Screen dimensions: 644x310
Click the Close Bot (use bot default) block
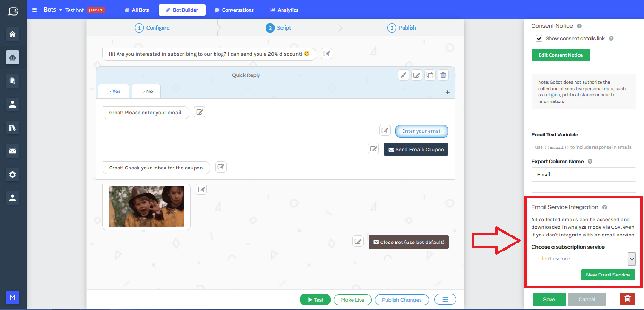coord(409,242)
